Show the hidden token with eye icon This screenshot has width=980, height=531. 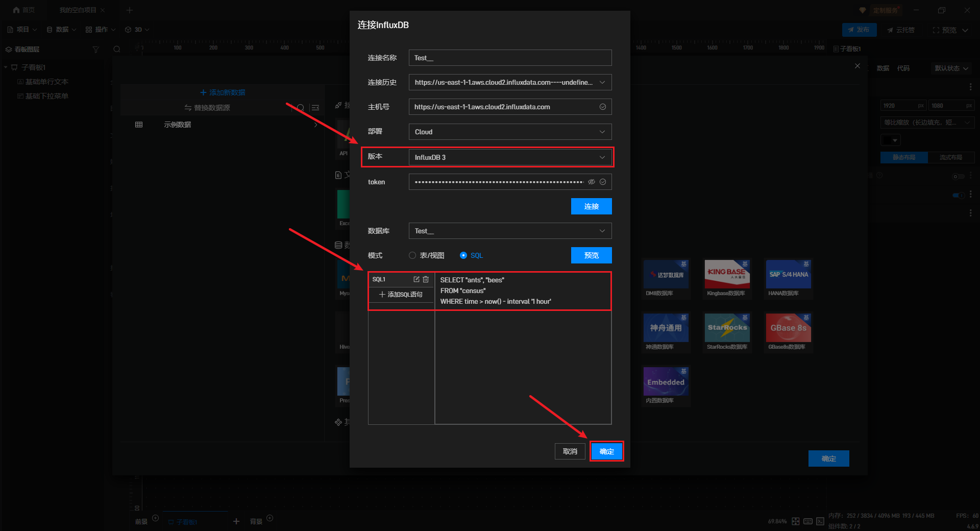tap(592, 182)
